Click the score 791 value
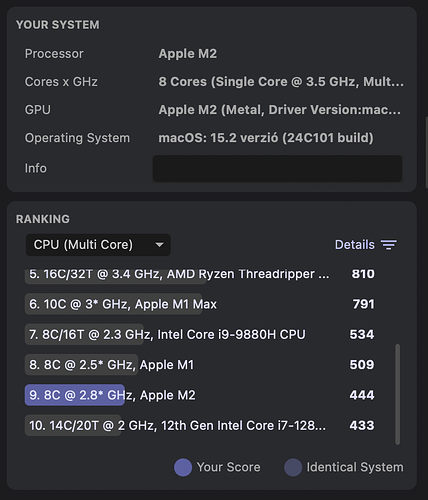 363,304
